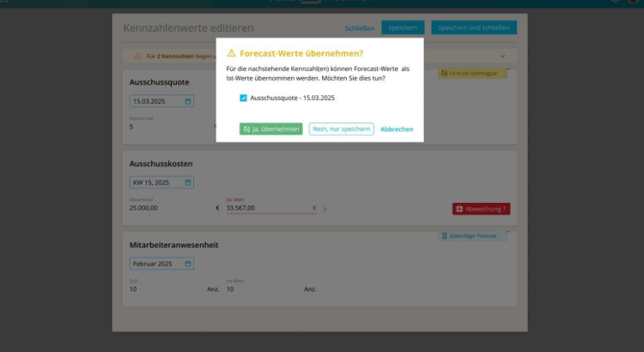
Task: Choose 'Nein, nur speichern' button
Action: point(341,129)
